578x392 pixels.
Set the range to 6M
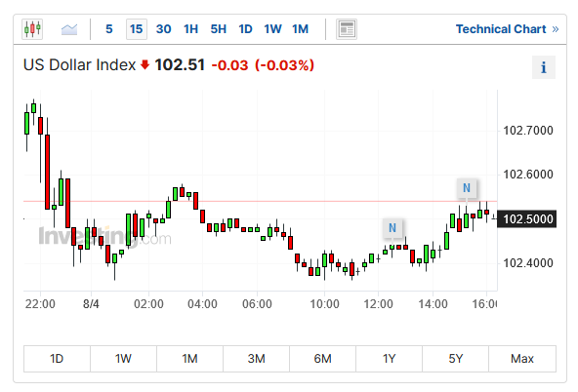[x=322, y=359]
